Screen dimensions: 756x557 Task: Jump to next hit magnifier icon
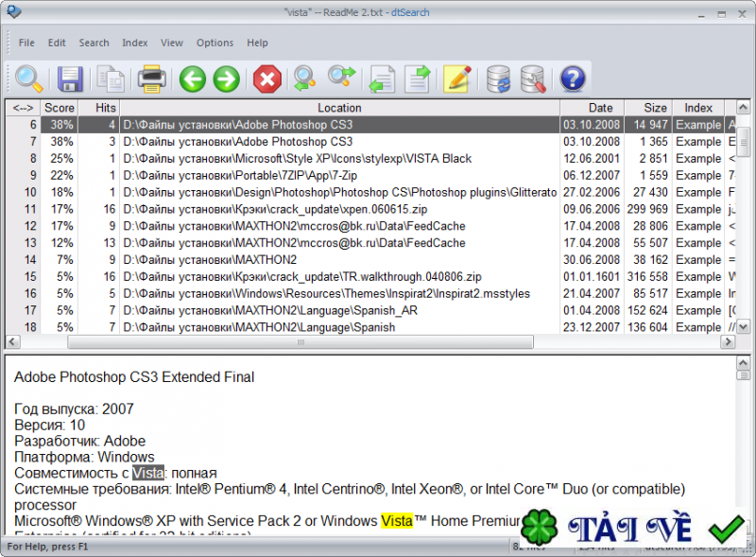click(x=341, y=78)
